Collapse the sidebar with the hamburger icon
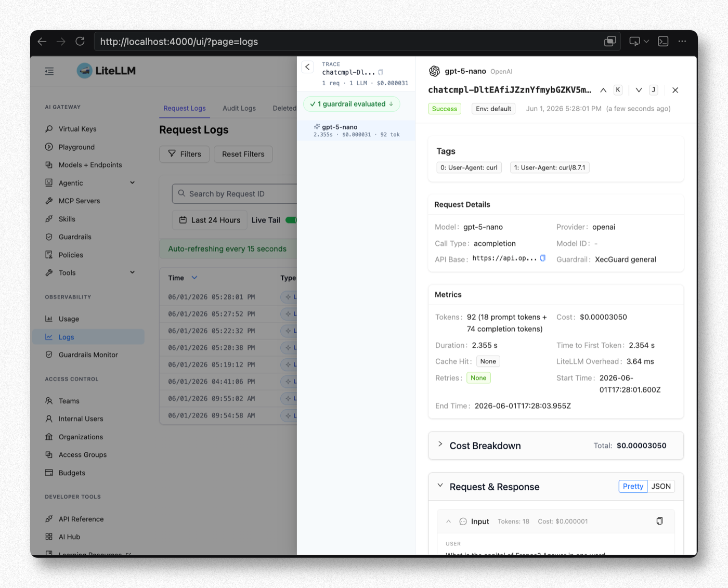Screen dimensions: 728x588 click(x=49, y=71)
